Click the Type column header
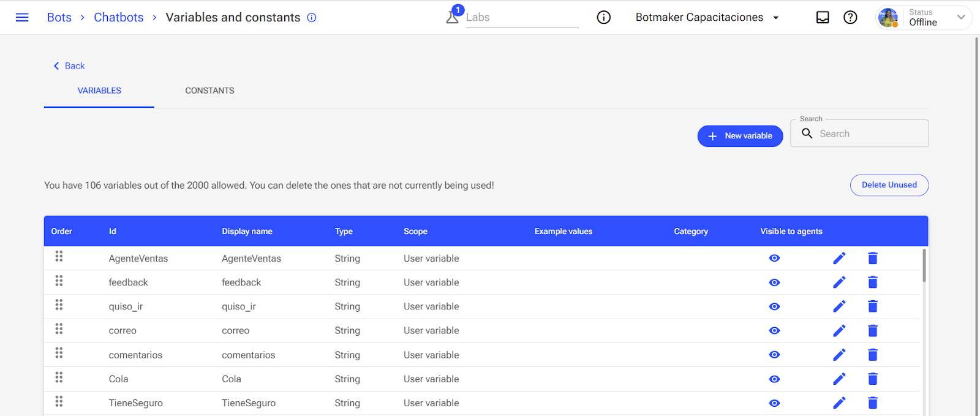The width and height of the screenshot is (980, 416). 344,231
